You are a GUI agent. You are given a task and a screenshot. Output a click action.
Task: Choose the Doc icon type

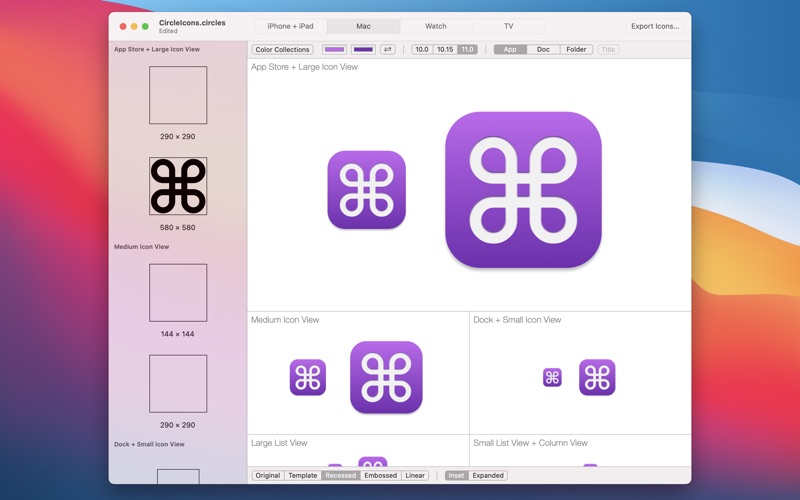tap(543, 49)
